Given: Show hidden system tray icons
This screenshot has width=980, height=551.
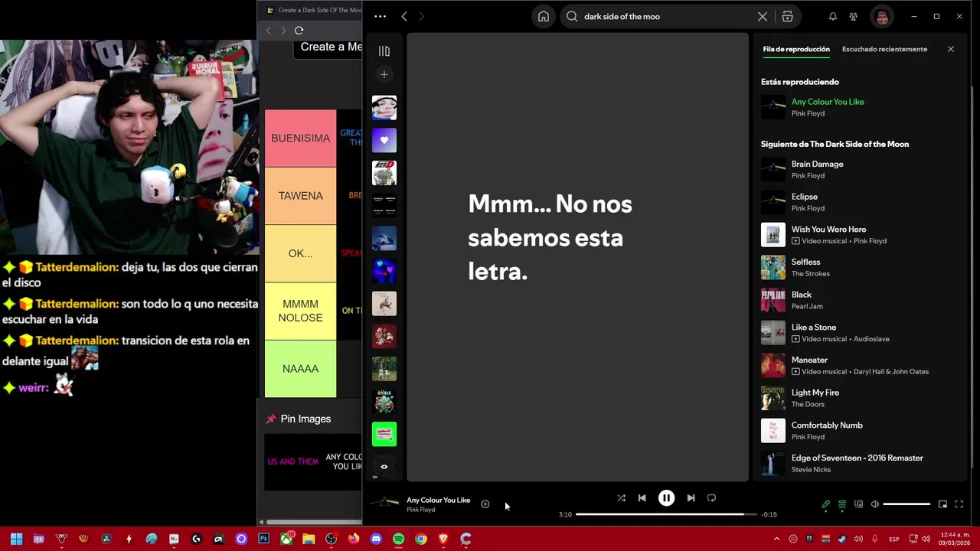Looking at the screenshot, I should (776, 539).
